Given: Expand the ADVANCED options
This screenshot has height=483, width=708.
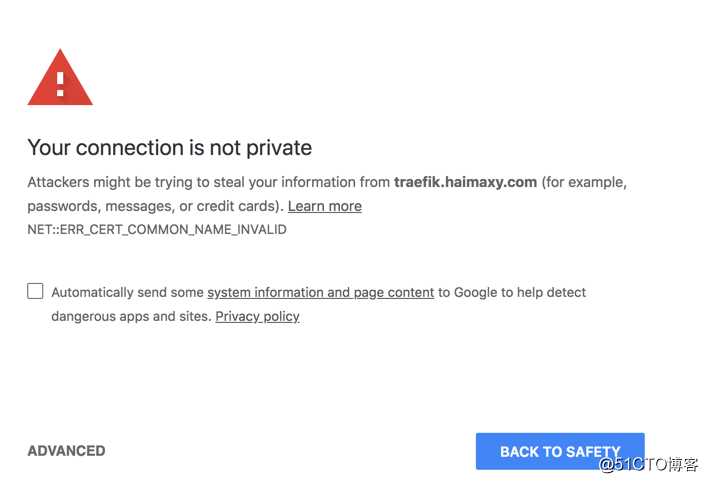Looking at the screenshot, I should [x=66, y=450].
